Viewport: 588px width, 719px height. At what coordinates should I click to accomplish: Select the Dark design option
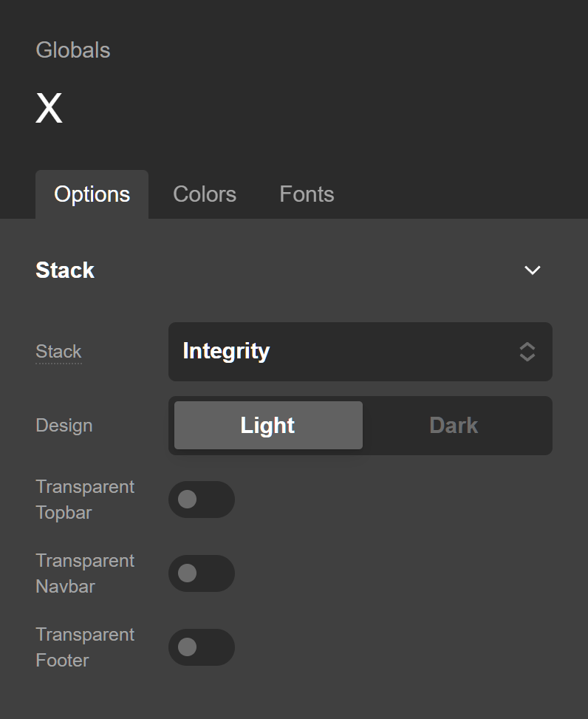454,426
